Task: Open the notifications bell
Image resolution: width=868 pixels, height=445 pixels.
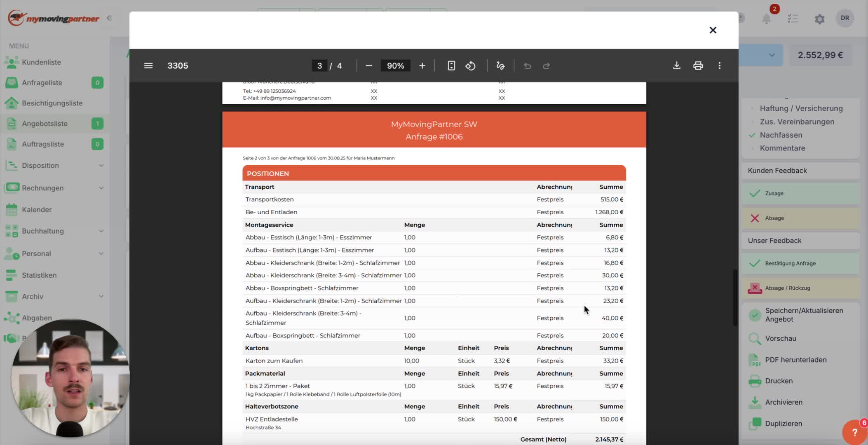Action: pos(767,19)
